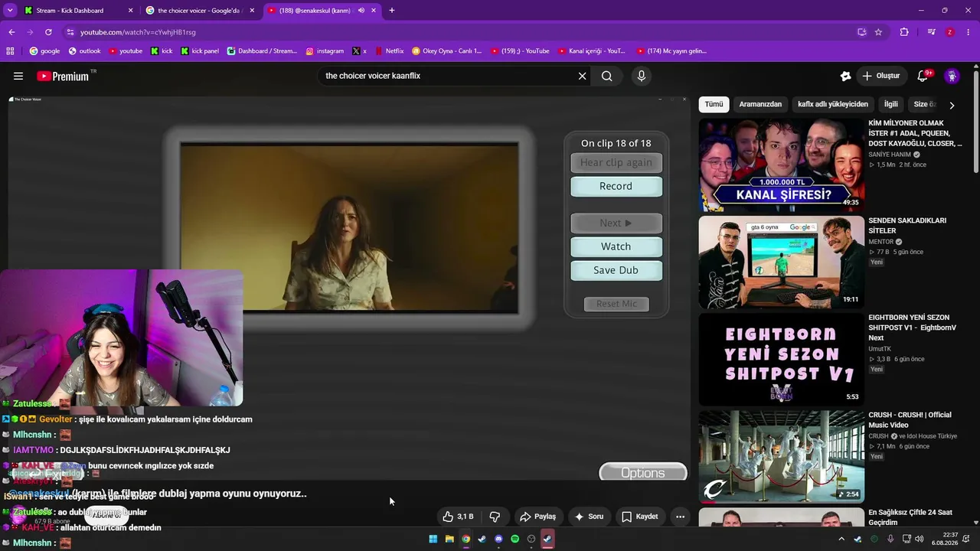Install app icon in address bar
This screenshot has height=551, width=980.
tap(861, 32)
